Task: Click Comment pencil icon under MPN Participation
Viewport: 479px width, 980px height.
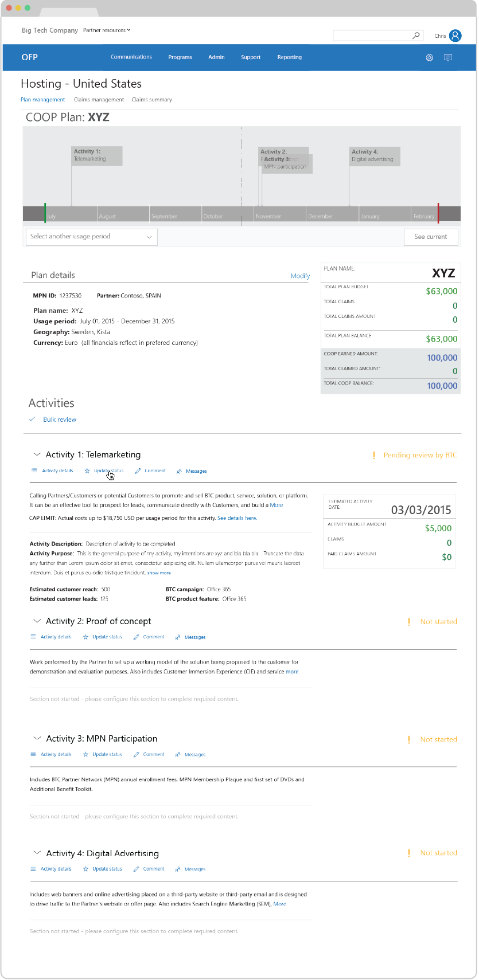Action: coord(137,754)
